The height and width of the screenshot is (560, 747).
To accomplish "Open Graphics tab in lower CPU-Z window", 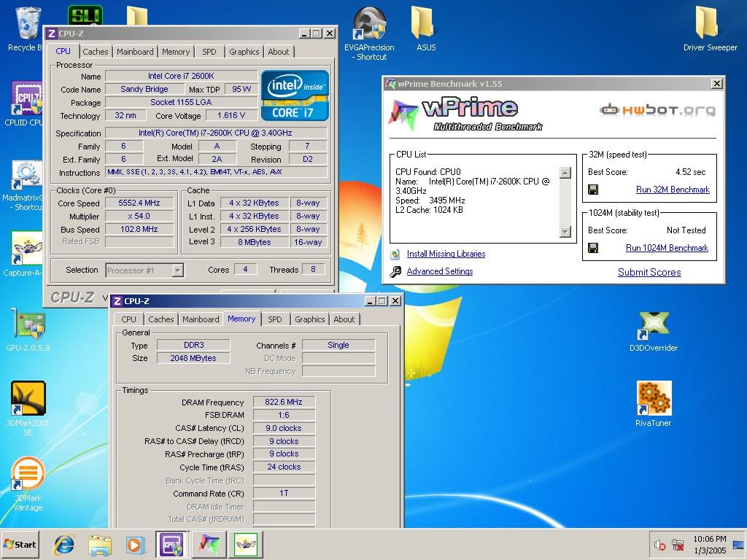I will coord(309,319).
